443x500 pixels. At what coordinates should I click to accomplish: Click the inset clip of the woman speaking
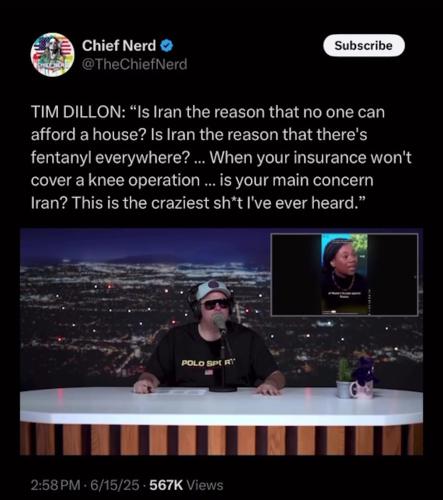click(x=345, y=274)
